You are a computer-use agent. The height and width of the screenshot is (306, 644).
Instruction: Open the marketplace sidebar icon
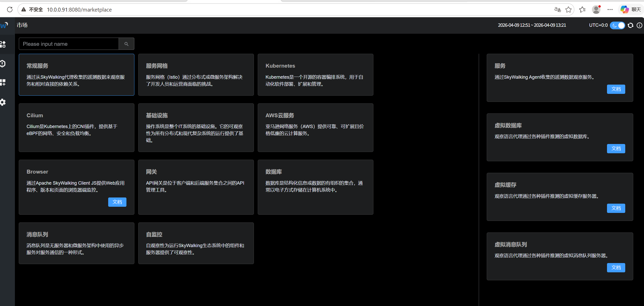tap(3, 44)
